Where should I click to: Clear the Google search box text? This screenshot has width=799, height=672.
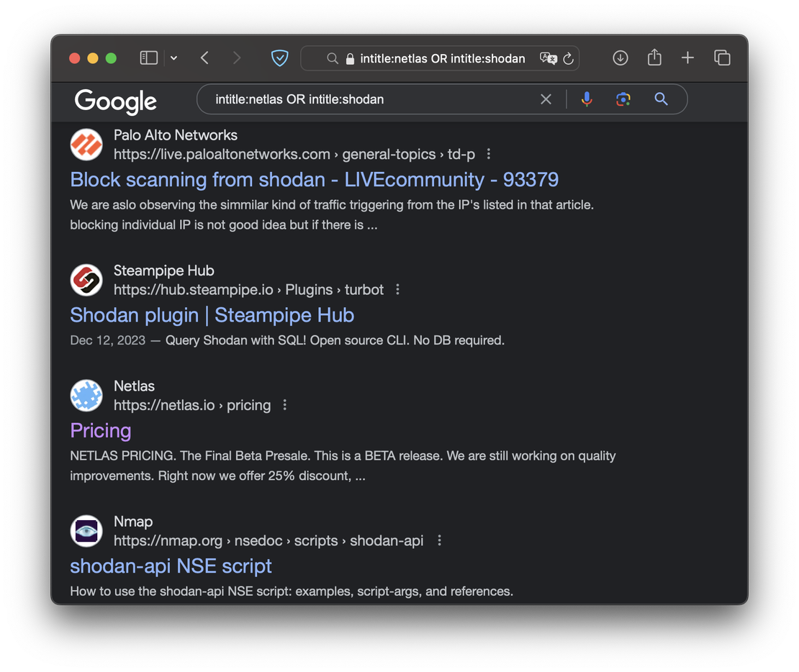pyautogui.click(x=546, y=99)
